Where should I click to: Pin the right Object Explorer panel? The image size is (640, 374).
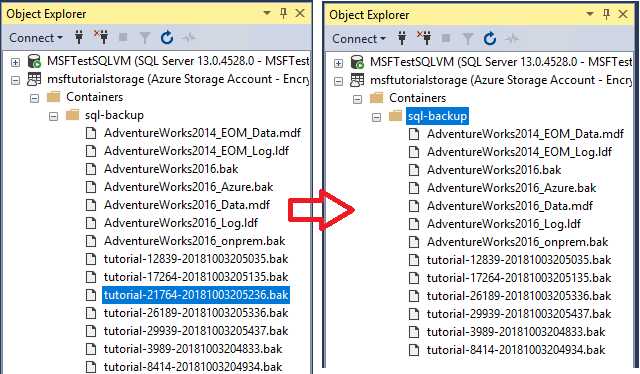pyautogui.click(x=607, y=14)
